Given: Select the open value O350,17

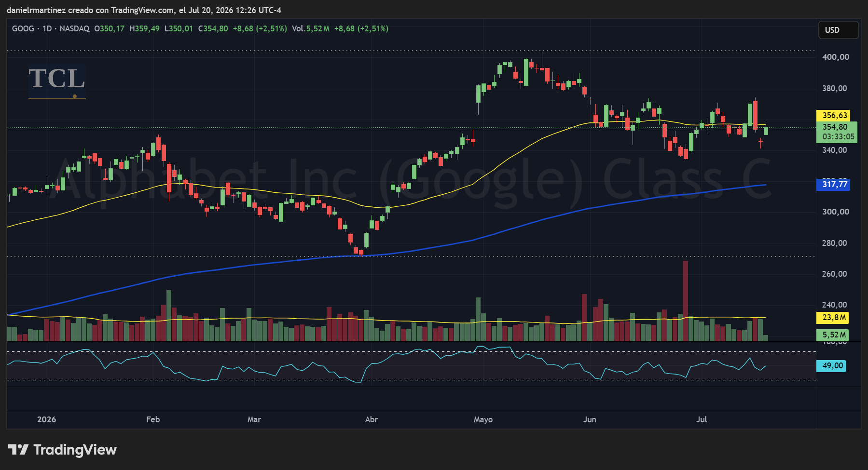Looking at the screenshot, I should tap(109, 28).
